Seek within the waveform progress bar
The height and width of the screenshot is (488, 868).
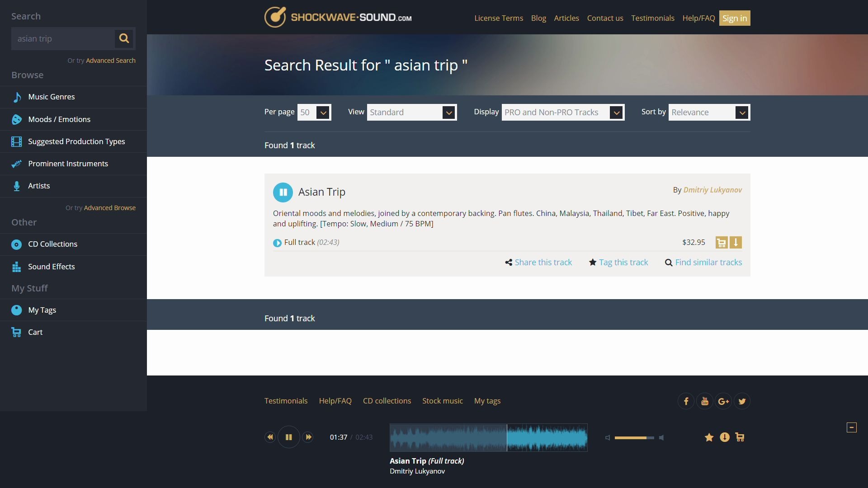click(x=489, y=437)
